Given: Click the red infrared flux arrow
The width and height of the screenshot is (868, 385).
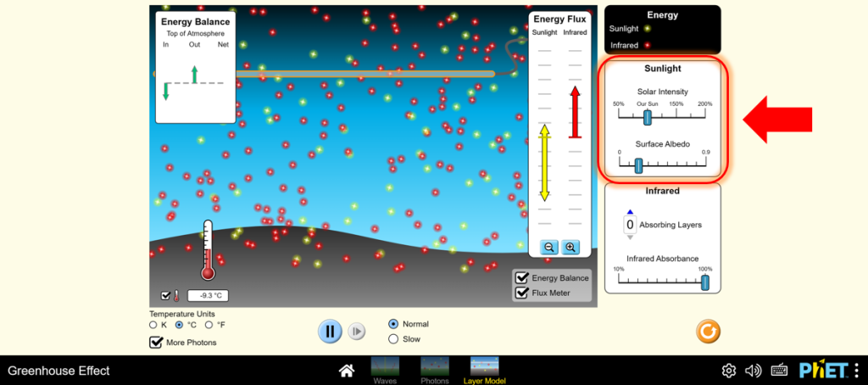Looking at the screenshot, I should (x=576, y=112).
